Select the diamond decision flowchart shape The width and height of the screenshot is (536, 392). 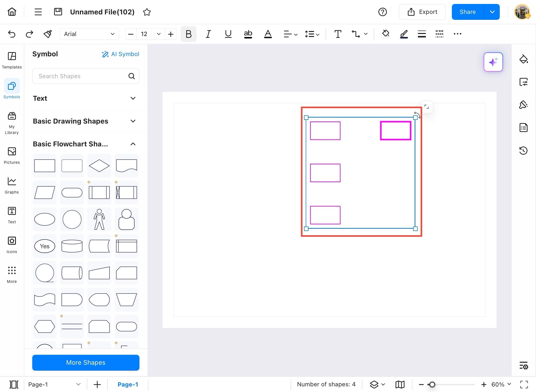point(99,166)
